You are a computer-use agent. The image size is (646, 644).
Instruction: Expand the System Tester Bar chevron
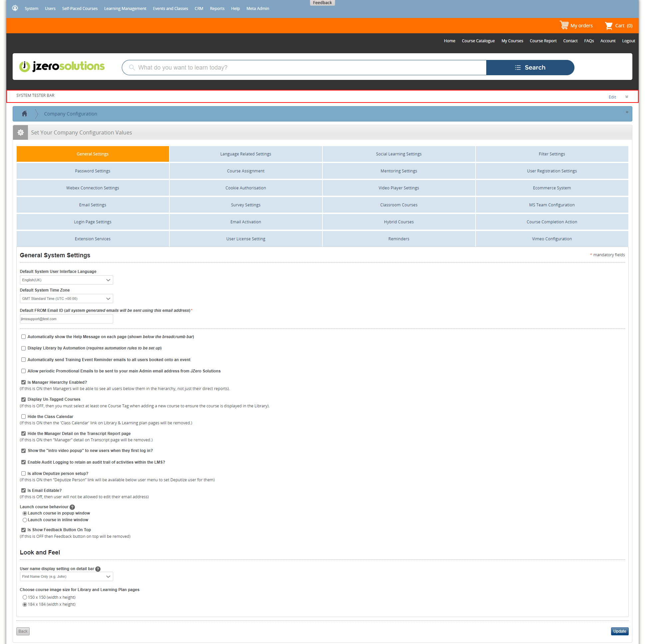coord(627,97)
